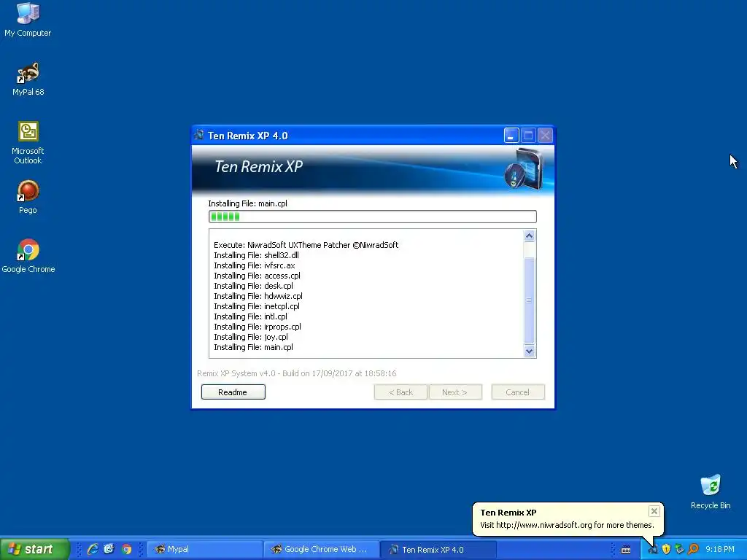747x560 pixels.
Task: Launch Chrome from the Quick Launch bar
Action: tap(126, 549)
